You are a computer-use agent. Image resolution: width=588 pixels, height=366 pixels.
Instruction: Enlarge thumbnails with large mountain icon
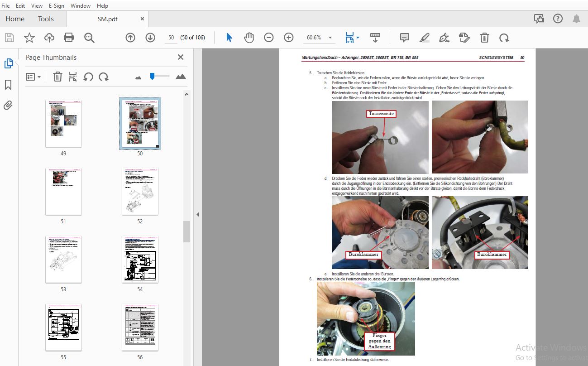point(181,77)
